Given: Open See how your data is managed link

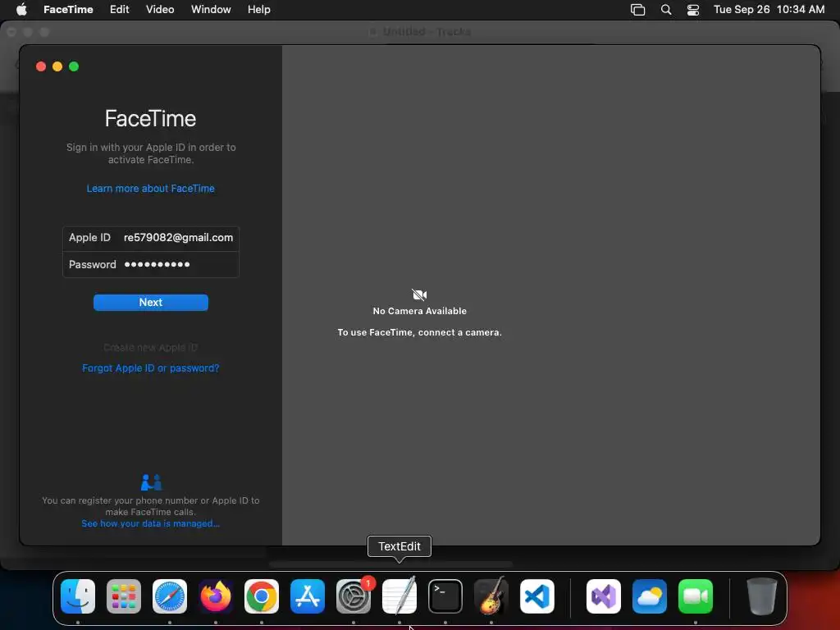Looking at the screenshot, I should click(151, 523).
